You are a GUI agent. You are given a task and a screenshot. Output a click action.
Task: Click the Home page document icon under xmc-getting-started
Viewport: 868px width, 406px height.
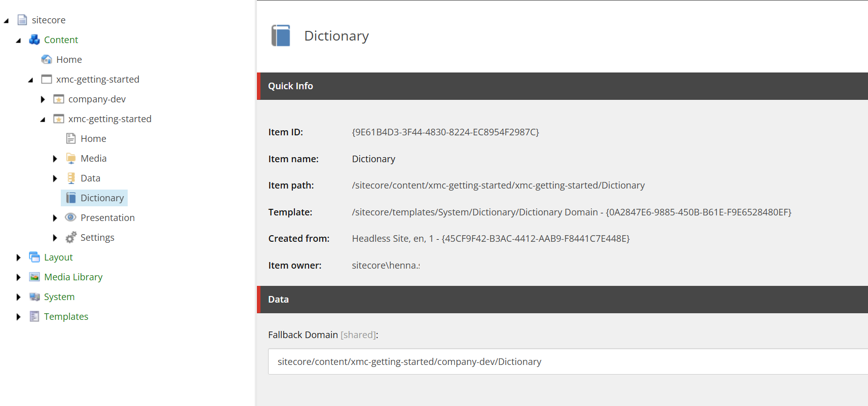pyautogui.click(x=71, y=138)
